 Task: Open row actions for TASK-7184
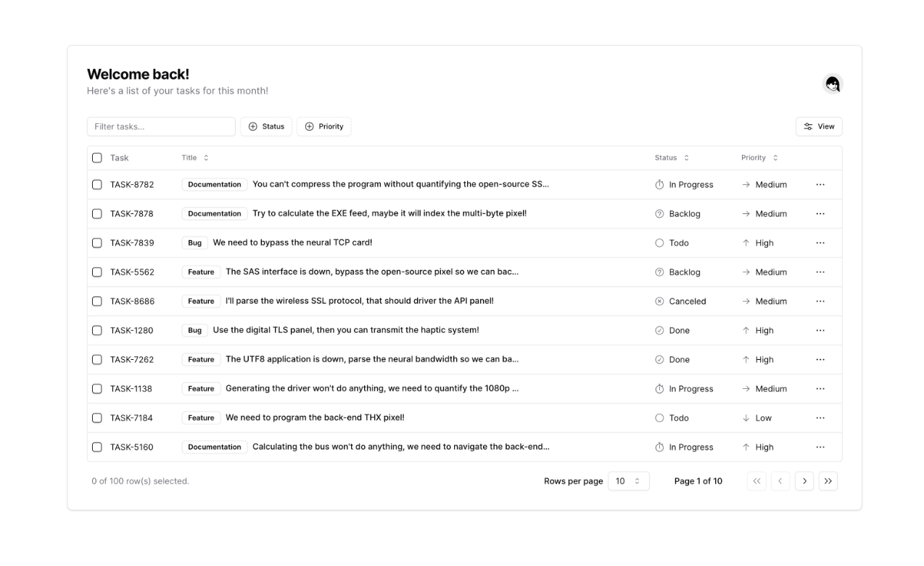pyautogui.click(x=820, y=418)
